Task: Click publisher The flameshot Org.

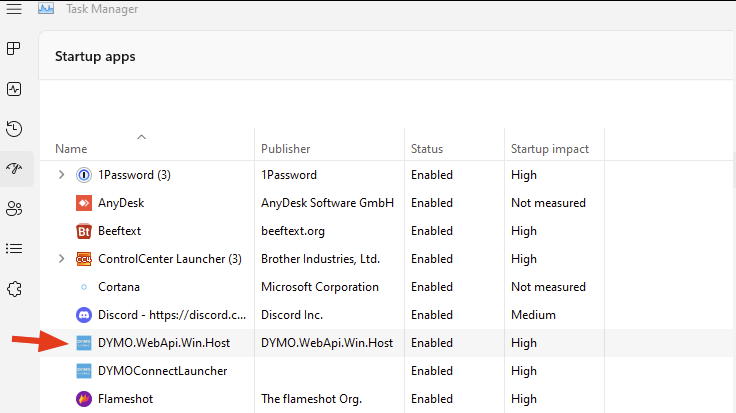Action: click(x=311, y=399)
